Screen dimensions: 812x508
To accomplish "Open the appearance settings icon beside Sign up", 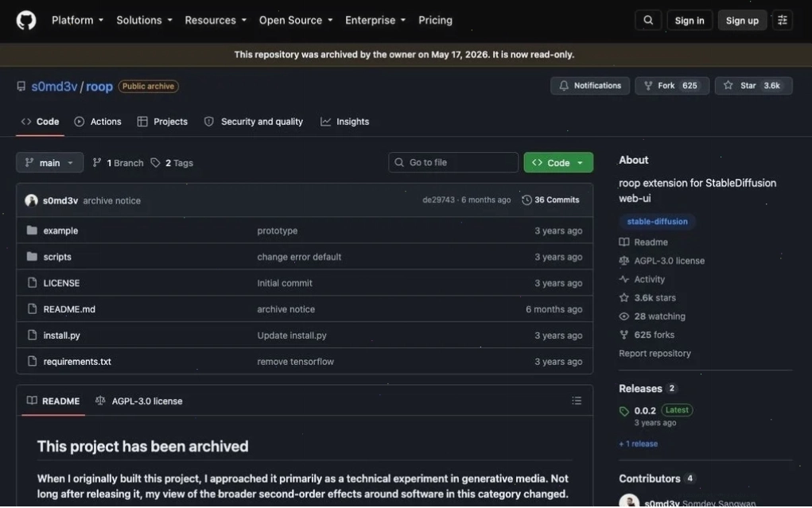I will click(782, 20).
